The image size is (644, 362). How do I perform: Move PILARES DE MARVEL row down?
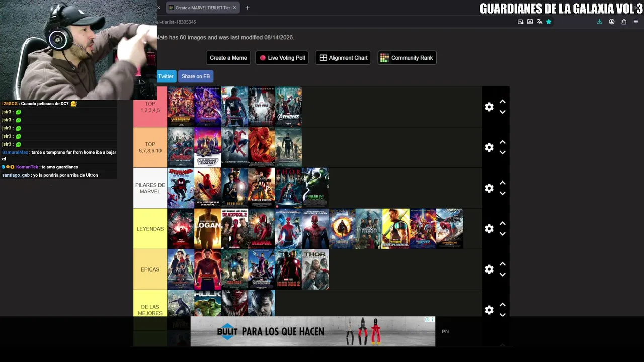click(502, 194)
